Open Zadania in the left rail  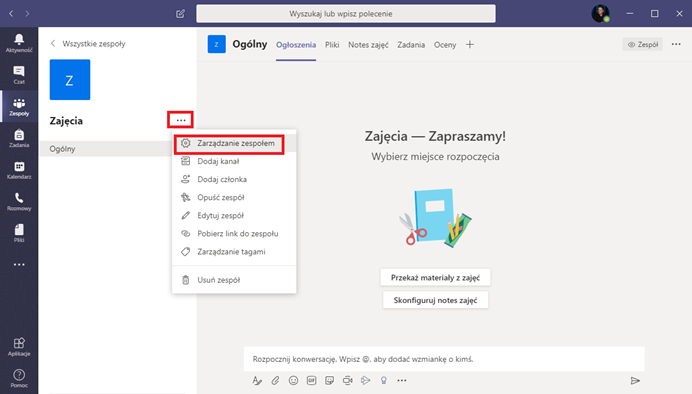pos(19,139)
